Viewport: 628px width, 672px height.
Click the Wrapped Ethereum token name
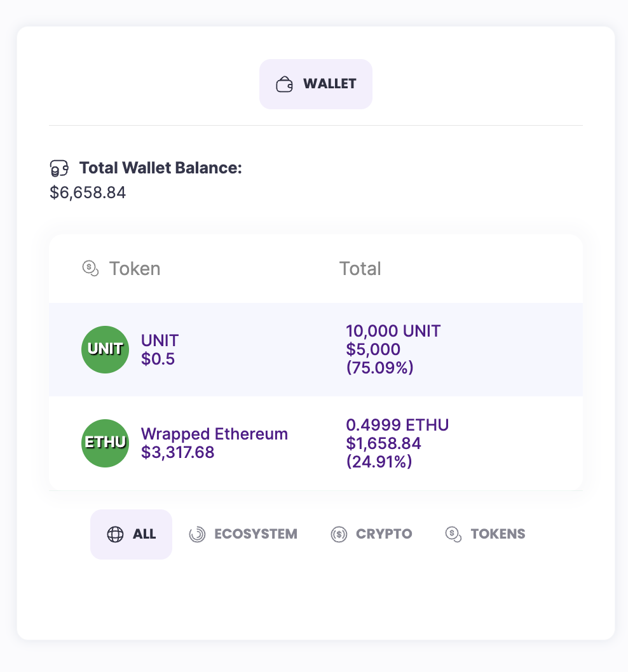click(214, 434)
